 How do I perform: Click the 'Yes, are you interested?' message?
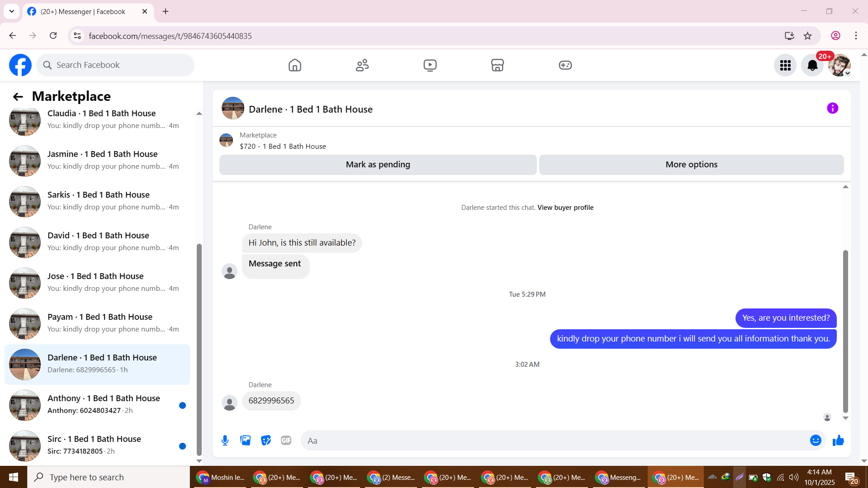point(786,318)
